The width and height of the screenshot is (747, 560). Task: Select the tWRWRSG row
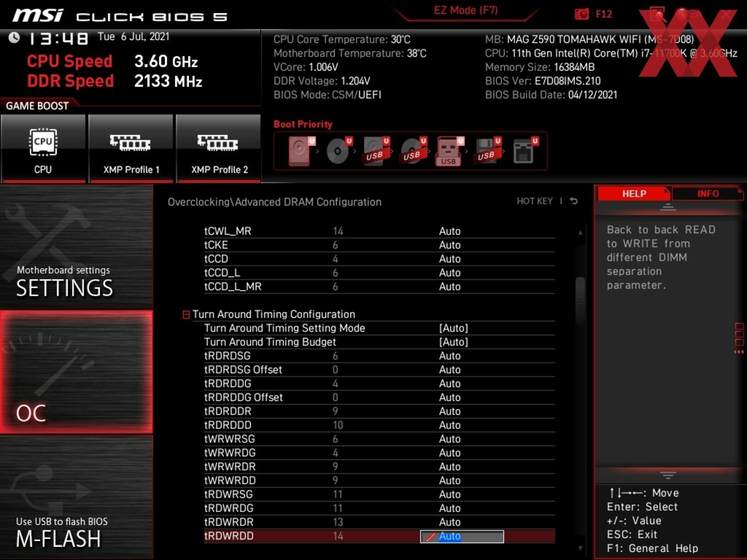click(x=379, y=439)
